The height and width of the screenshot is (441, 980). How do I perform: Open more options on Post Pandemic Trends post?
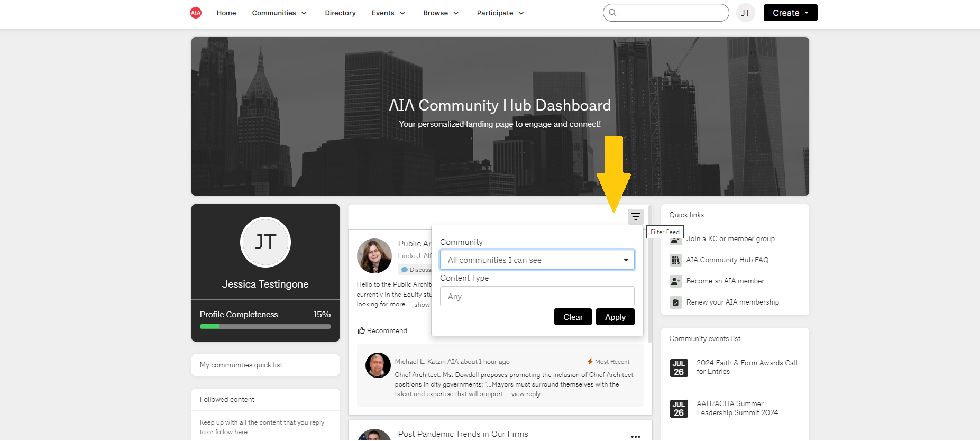[x=636, y=436]
